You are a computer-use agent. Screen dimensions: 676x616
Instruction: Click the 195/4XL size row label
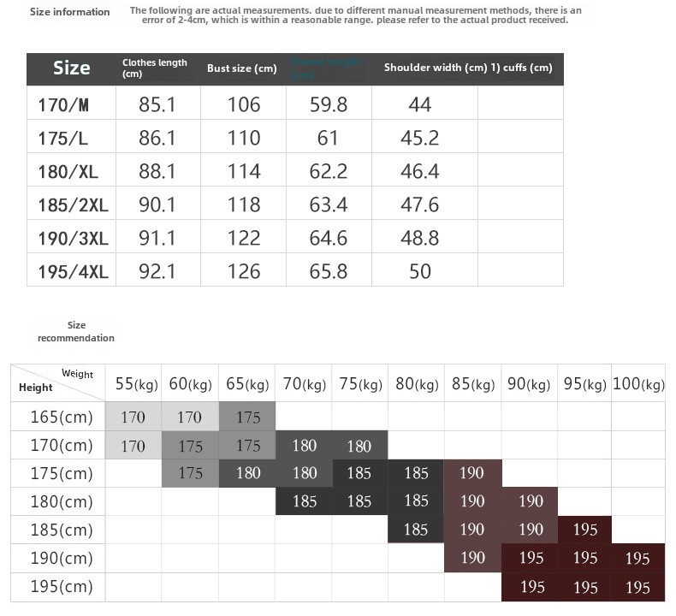[x=74, y=272]
